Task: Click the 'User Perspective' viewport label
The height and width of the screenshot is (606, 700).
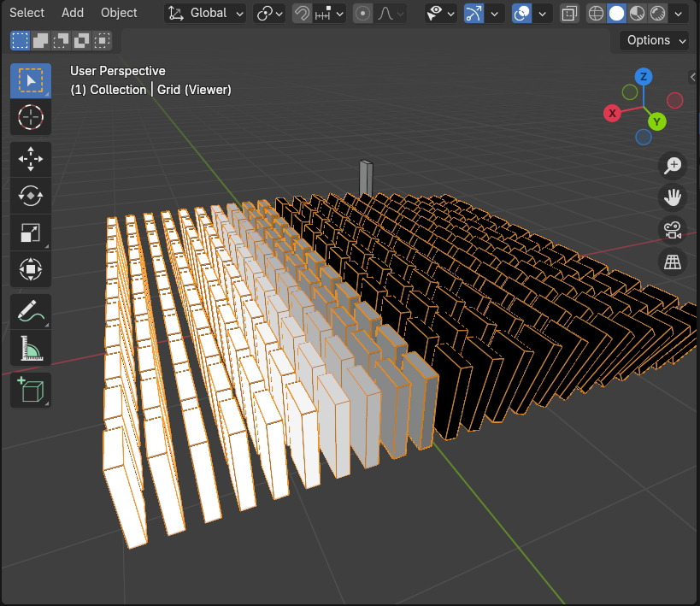Action: [118, 71]
